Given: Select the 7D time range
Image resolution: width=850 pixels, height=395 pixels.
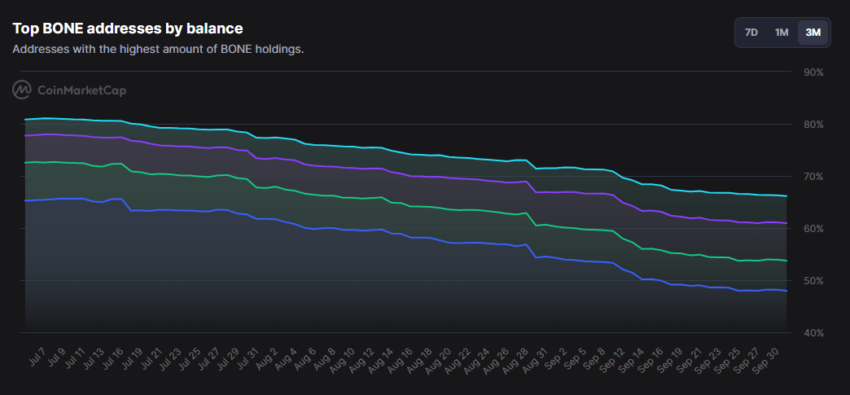Looking at the screenshot, I should [x=751, y=33].
